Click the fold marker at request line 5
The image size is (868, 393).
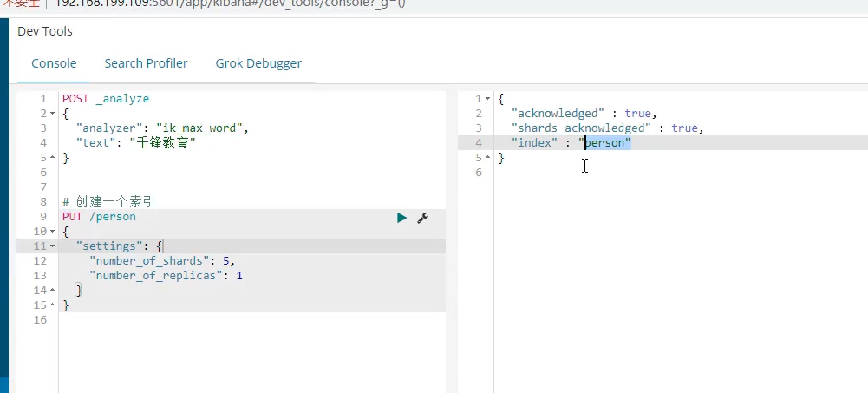point(53,158)
